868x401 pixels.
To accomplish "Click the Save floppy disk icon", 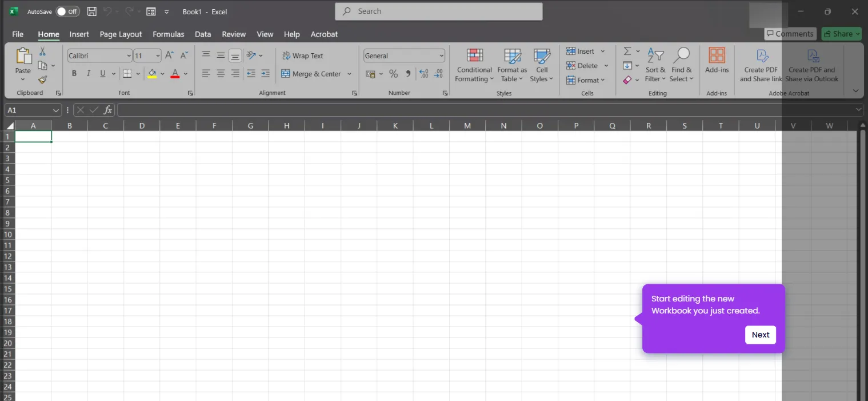I will (x=91, y=11).
